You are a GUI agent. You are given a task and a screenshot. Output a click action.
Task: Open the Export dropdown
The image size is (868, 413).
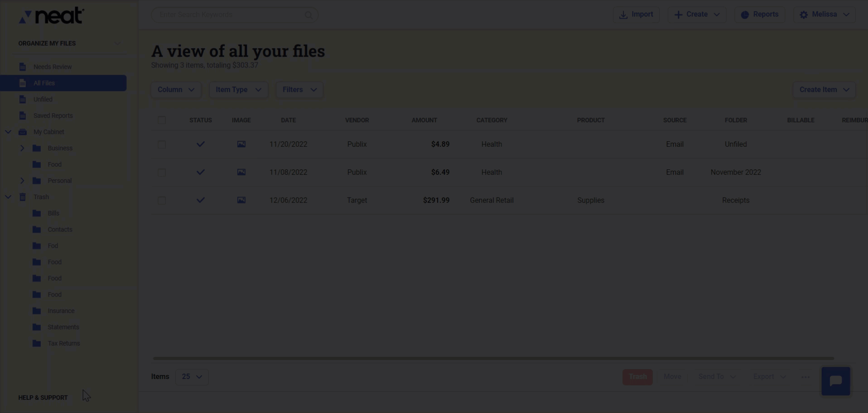(x=769, y=377)
